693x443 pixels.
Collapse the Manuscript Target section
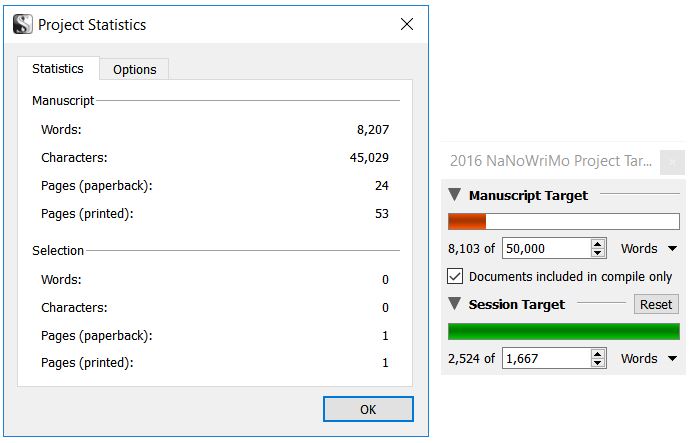click(x=454, y=195)
